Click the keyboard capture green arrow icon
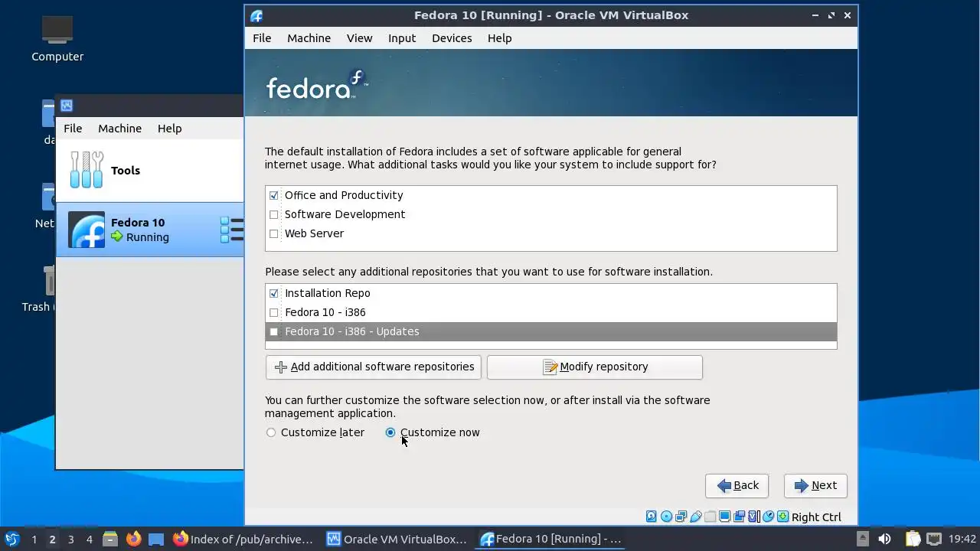 click(782, 517)
